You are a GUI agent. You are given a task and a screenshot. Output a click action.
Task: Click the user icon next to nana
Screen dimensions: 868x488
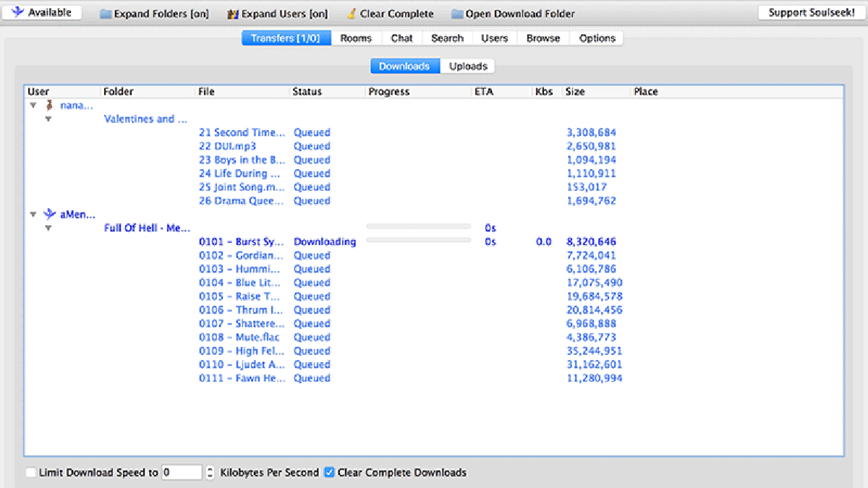click(48, 105)
